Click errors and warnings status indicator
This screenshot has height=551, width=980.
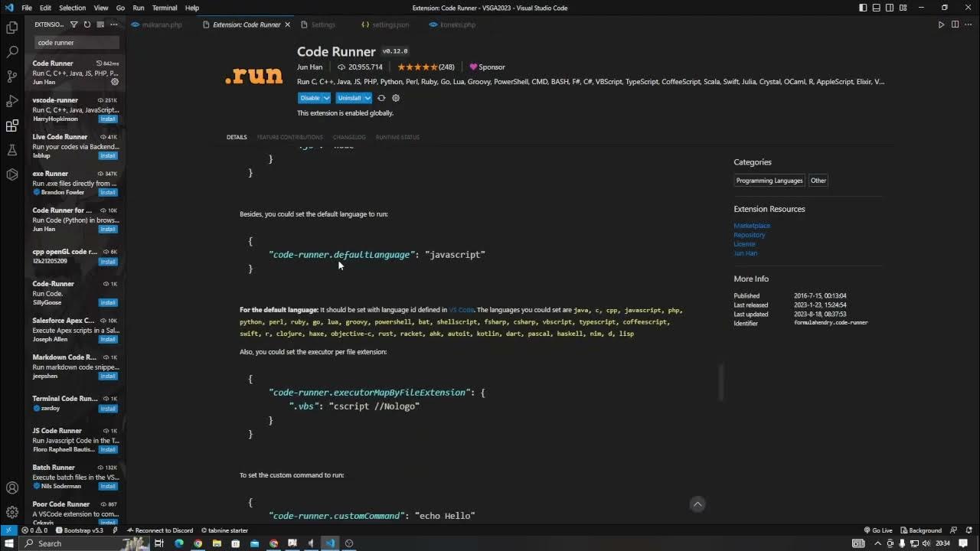[34, 530]
